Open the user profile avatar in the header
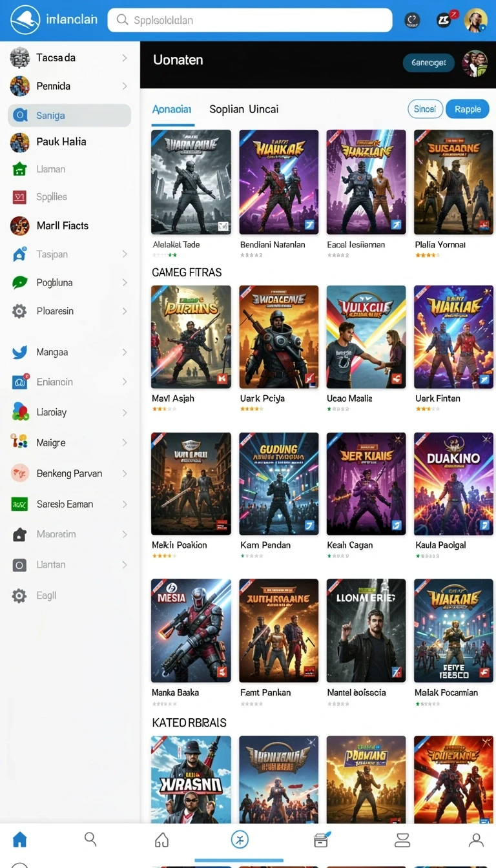 click(x=476, y=20)
